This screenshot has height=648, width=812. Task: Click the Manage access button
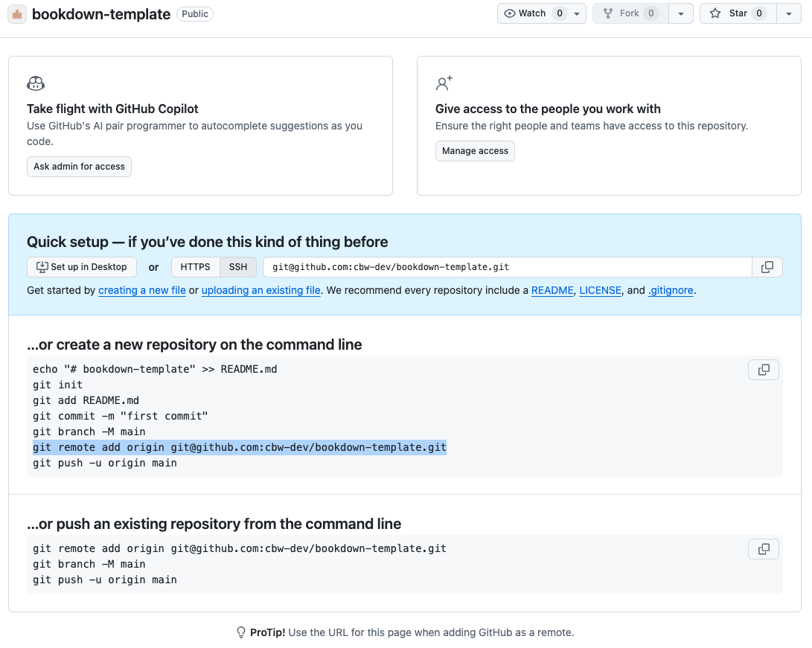coord(475,151)
